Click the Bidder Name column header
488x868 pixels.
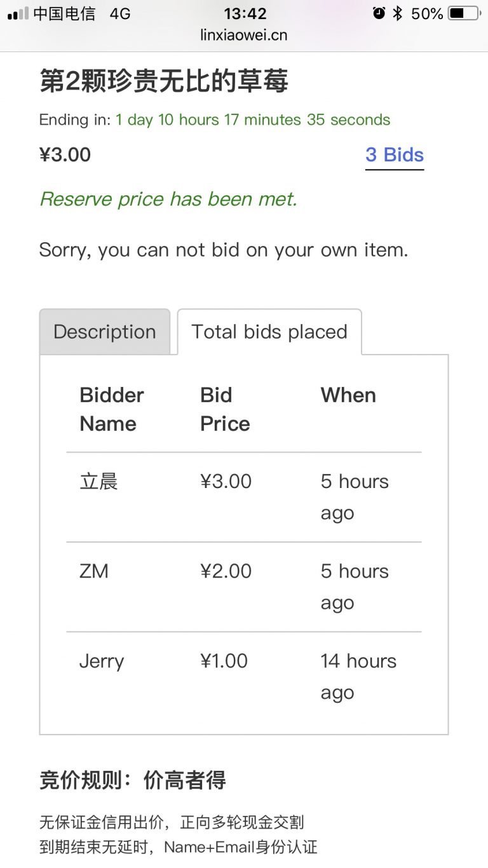pyautogui.click(x=112, y=409)
